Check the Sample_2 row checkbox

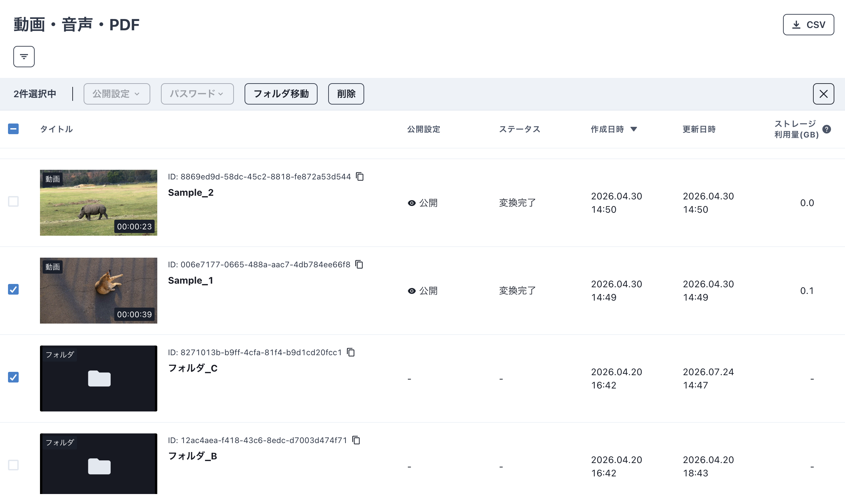13,201
